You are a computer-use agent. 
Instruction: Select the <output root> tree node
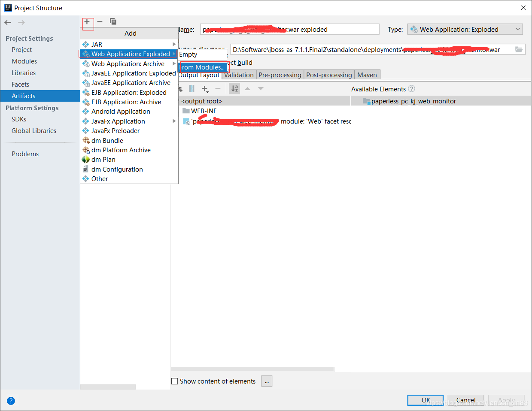coord(202,101)
